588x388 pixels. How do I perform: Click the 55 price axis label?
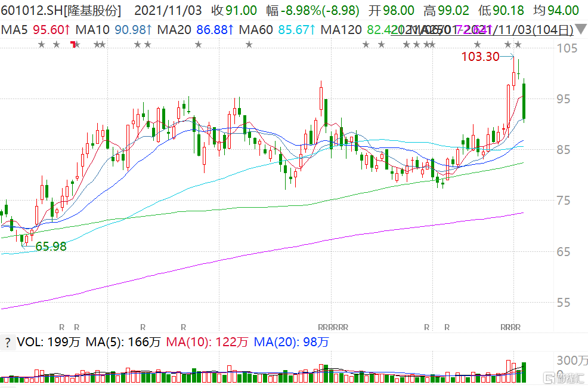[x=563, y=303]
